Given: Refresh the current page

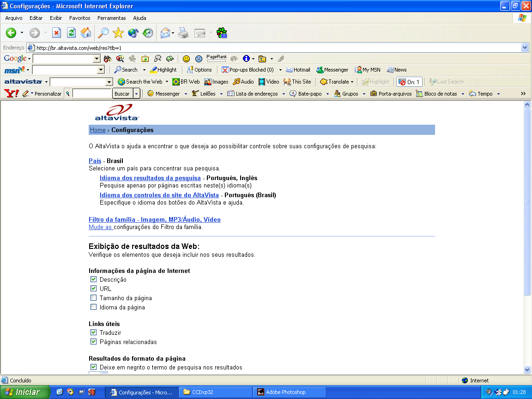Looking at the screenshot, I should pyautogui.click(x=71, y=33).
